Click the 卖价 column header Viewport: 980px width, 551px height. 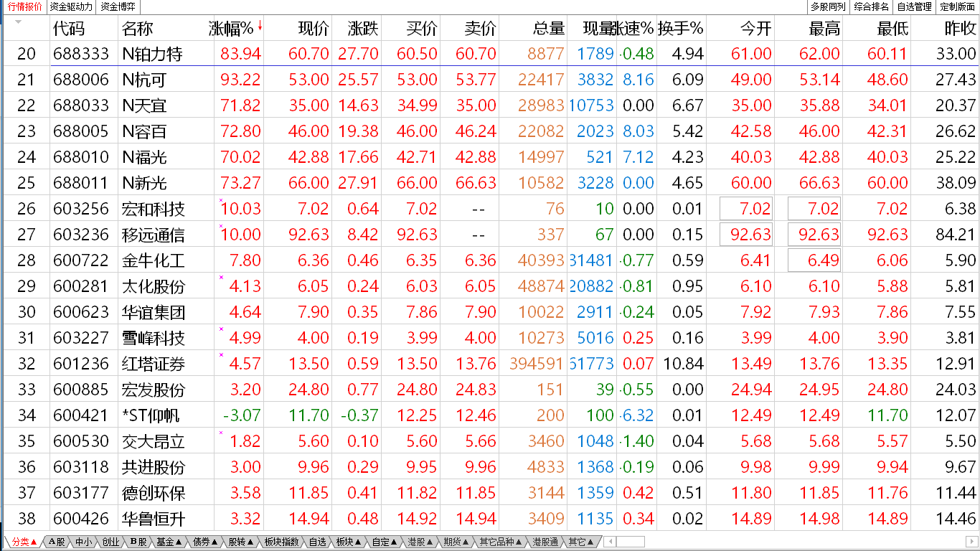coord(480,29)
